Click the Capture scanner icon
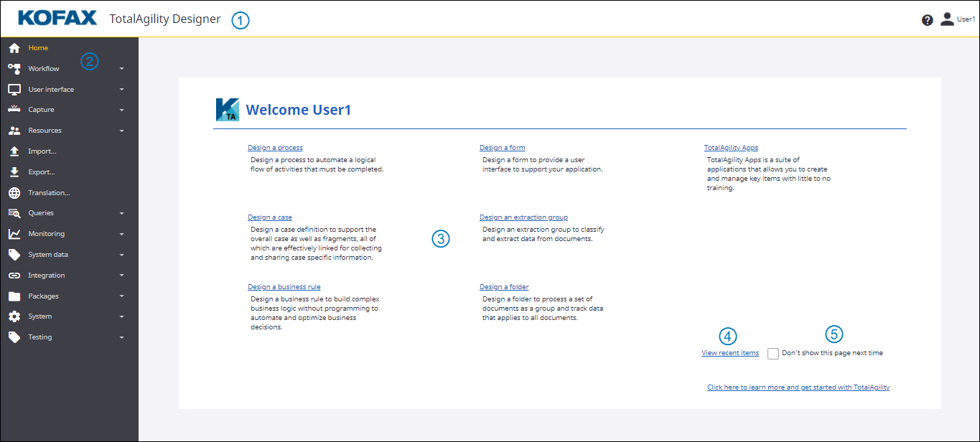This screenshot has height=442, width=980. click(14, 110)
